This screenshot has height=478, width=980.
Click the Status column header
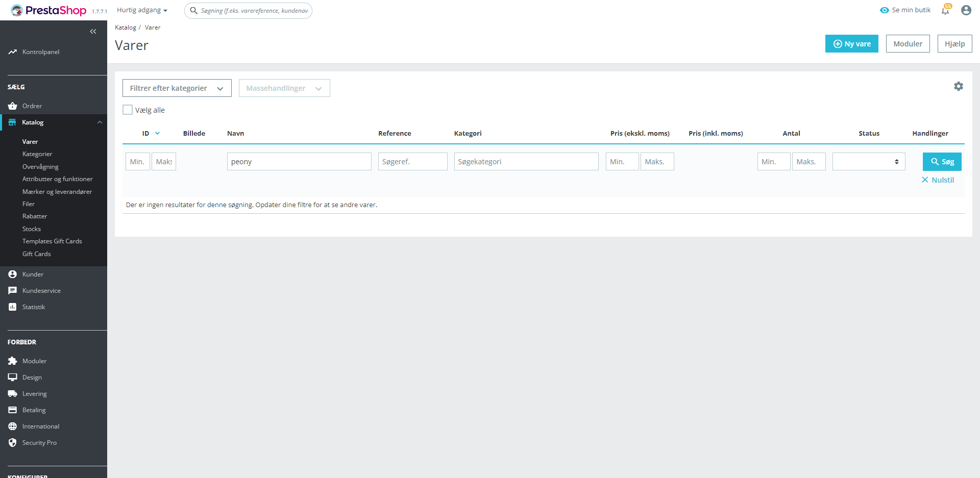(869, 134)
